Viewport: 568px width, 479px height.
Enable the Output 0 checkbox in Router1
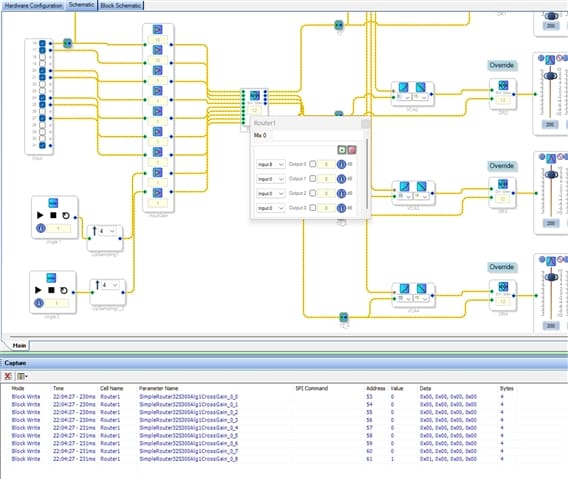(313, 164)
